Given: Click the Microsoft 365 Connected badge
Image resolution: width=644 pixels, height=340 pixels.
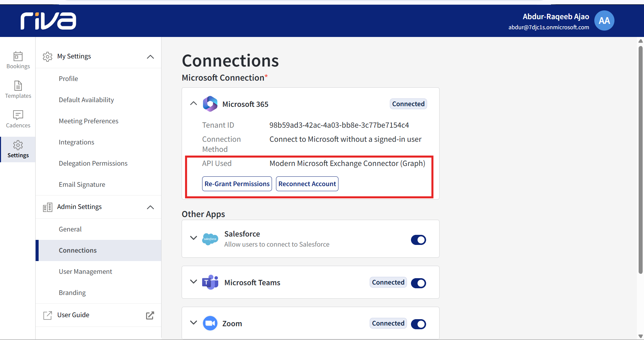Looking at the screenshot, I should (x=408, y=104).
